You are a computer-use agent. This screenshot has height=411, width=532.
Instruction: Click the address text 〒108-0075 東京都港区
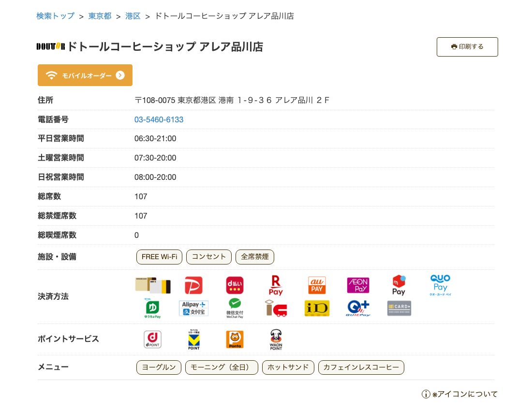click(x=175, y=100)
